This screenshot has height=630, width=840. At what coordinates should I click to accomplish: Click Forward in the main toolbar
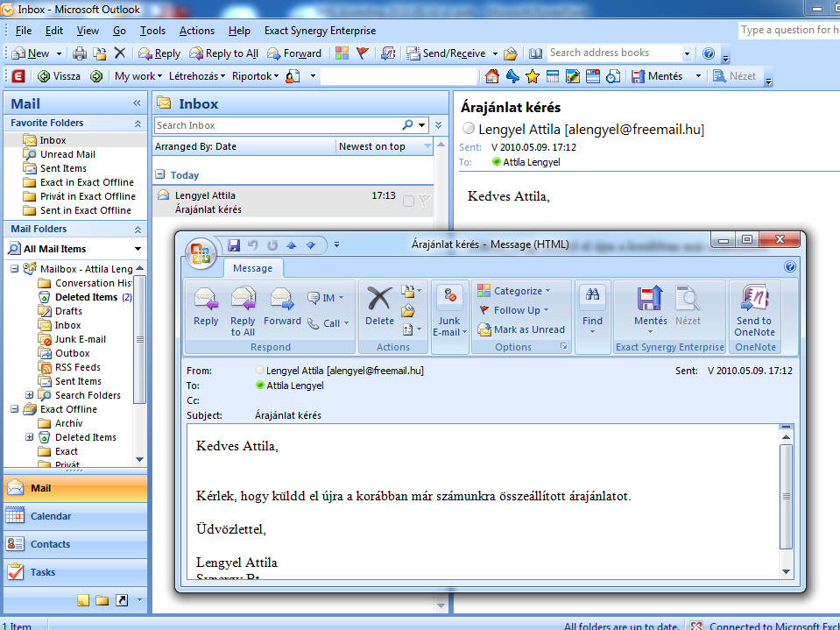pyautogui.click(x=294, y=53)
